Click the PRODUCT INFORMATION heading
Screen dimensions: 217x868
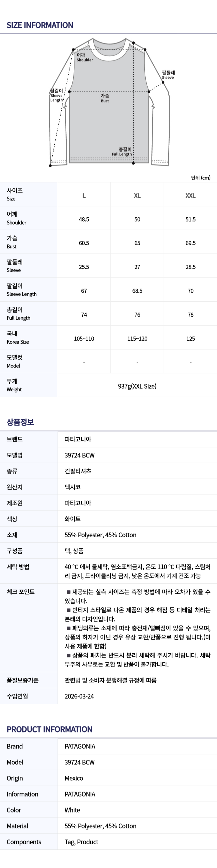pyautogui.click(x=49, y=729)
